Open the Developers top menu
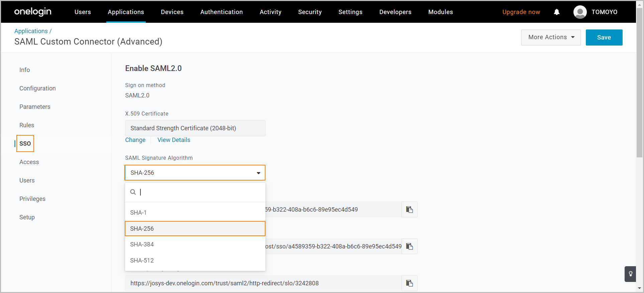 click(395, 12)
